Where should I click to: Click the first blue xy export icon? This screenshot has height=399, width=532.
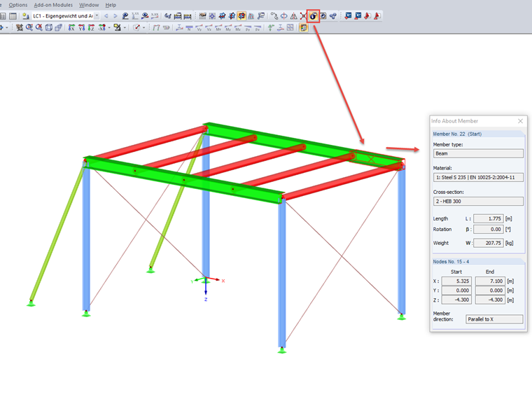click(x=348, y=16)
